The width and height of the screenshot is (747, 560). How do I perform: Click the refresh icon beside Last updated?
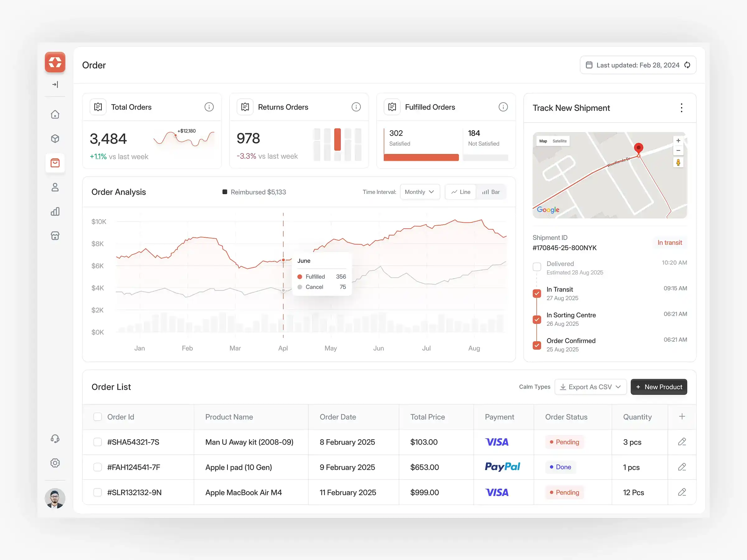(x=687, y=65)
